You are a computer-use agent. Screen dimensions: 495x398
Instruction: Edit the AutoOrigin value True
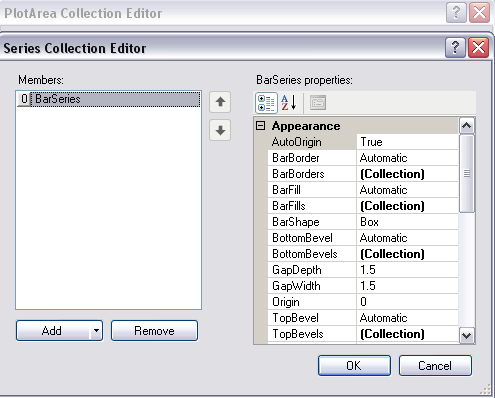pos(408,142)
